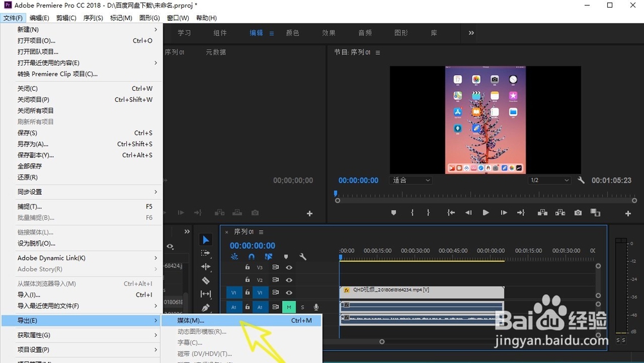Image resolution: width=644 pixels, height=363 pixels.
Task: Select the QHD视频 video clip on V1
Action: click(422, 292)
